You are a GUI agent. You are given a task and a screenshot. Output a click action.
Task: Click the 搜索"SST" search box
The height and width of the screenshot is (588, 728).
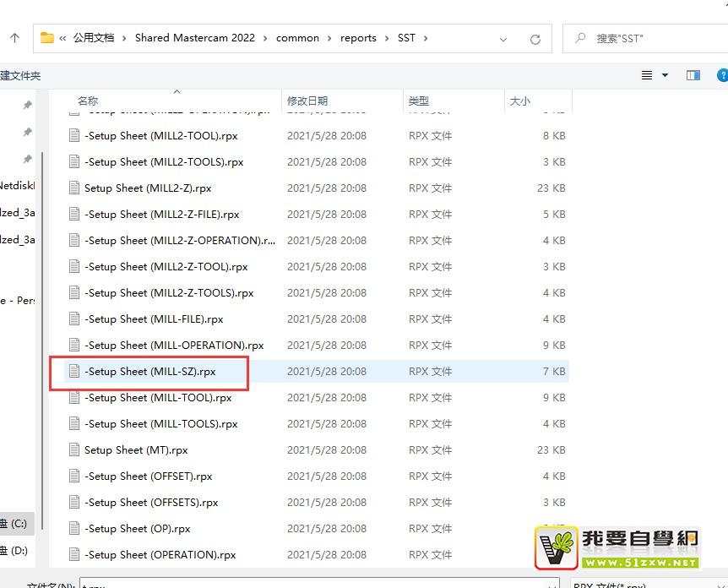650,38
